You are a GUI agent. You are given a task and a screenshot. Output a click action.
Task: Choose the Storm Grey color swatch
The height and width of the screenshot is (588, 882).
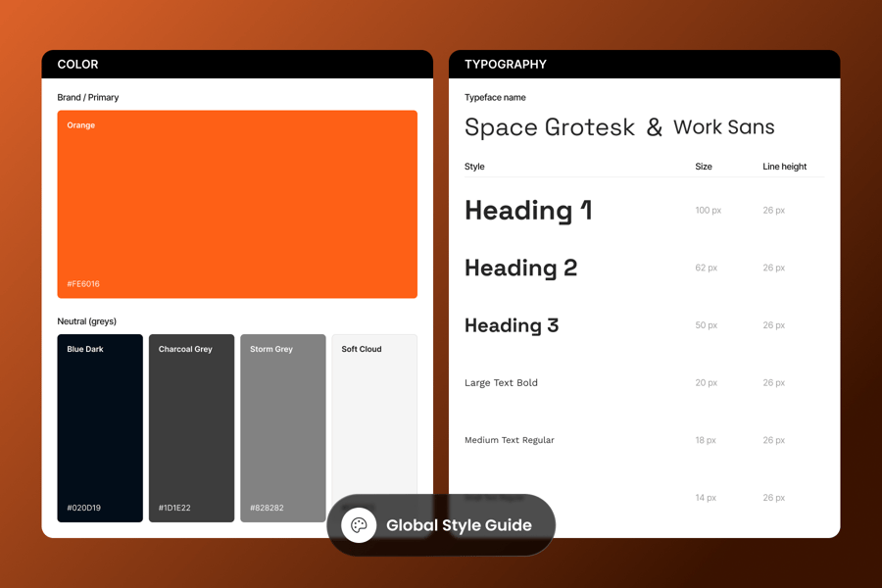coord(282,427)
